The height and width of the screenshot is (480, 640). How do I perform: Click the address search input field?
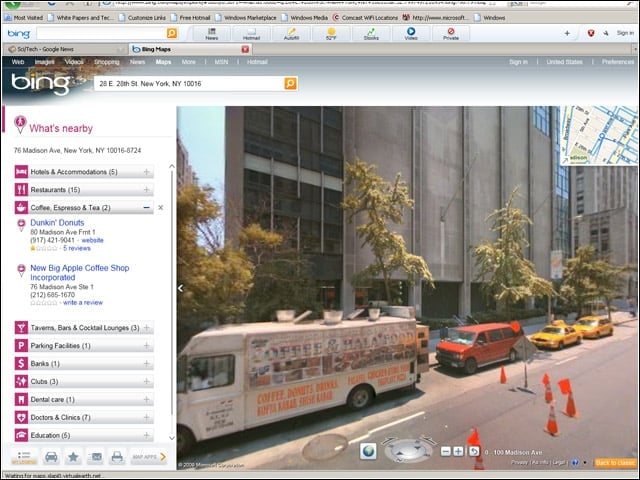[189, 84]
